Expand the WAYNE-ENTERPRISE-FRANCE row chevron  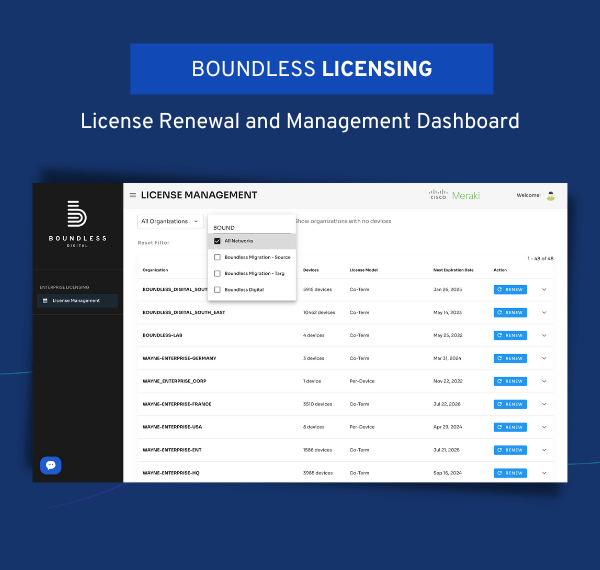tap(544, 404)
